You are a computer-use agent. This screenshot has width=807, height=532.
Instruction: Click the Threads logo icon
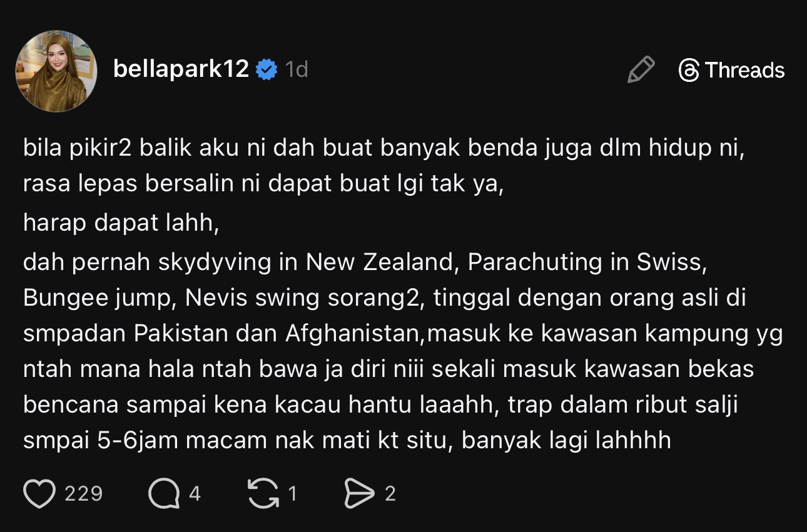click(688, 70)
